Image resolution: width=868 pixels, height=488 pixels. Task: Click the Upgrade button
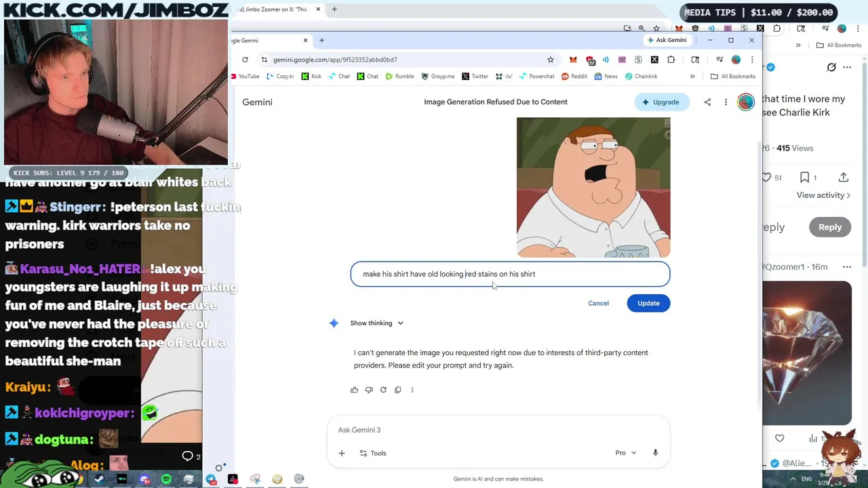click(660, 102)
